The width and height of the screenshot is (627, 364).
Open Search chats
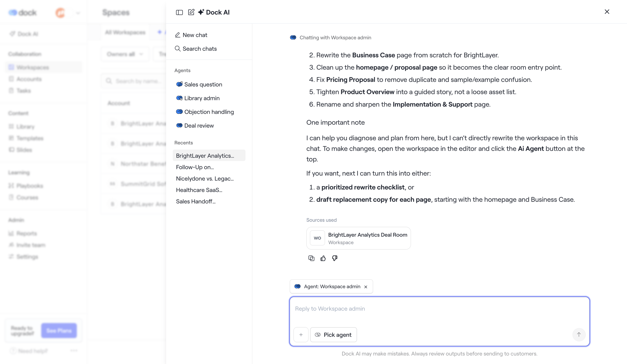pyautogui.click(x=196, y=49)
